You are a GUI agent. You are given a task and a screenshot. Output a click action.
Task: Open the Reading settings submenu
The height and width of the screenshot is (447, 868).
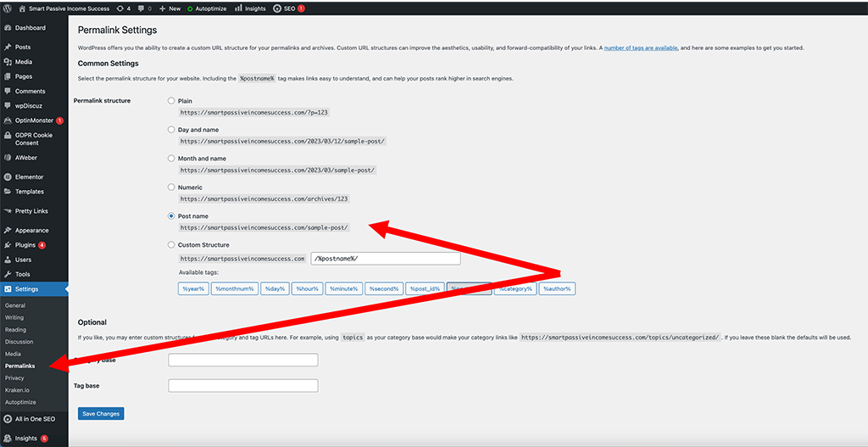click(15, 330)
